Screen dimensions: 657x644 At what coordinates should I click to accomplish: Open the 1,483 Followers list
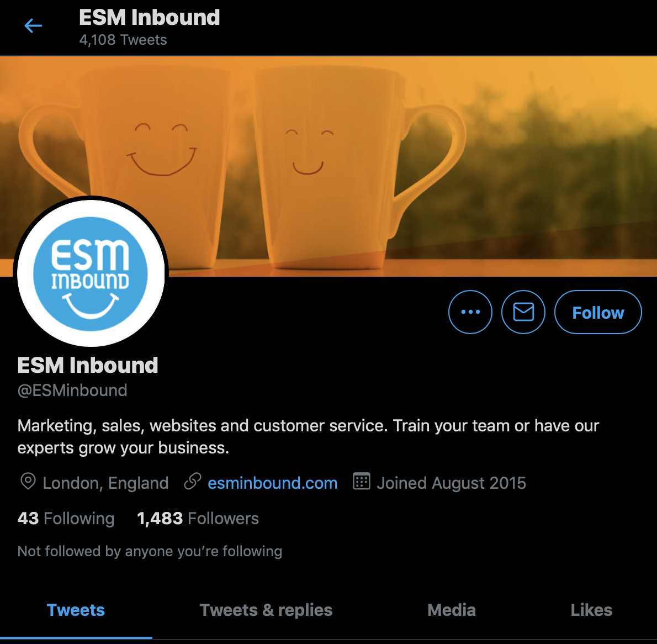tap(198, 518)
